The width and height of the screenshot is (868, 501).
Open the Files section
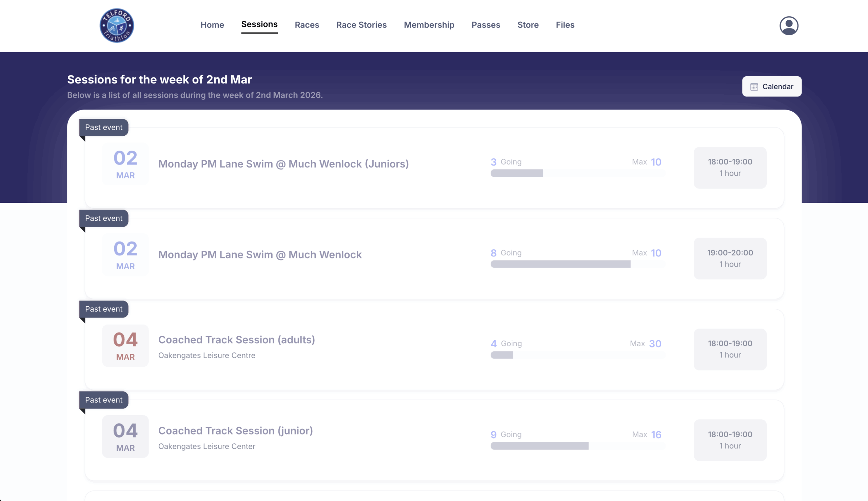565,25
